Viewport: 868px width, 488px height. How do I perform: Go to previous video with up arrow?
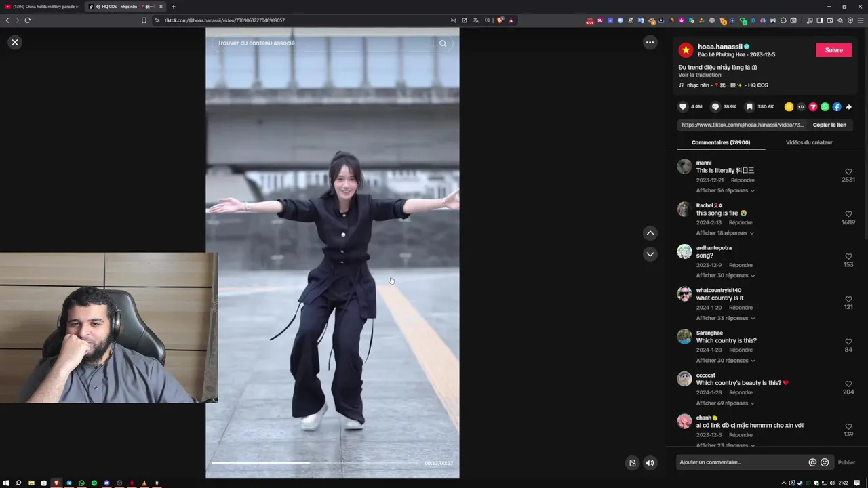coord(650,233)
